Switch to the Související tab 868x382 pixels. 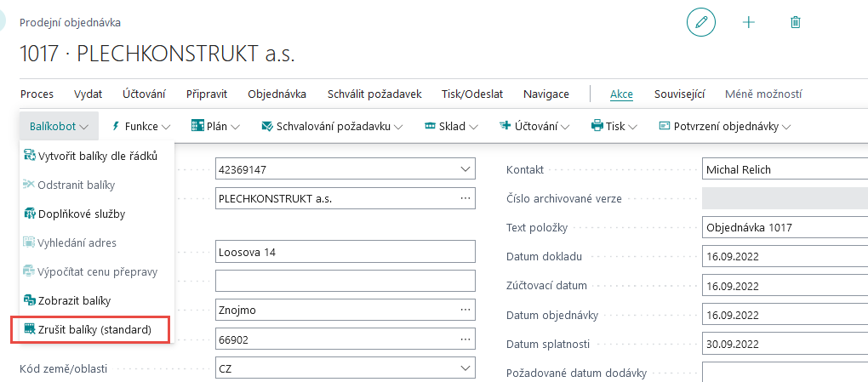tap(679, 94)
